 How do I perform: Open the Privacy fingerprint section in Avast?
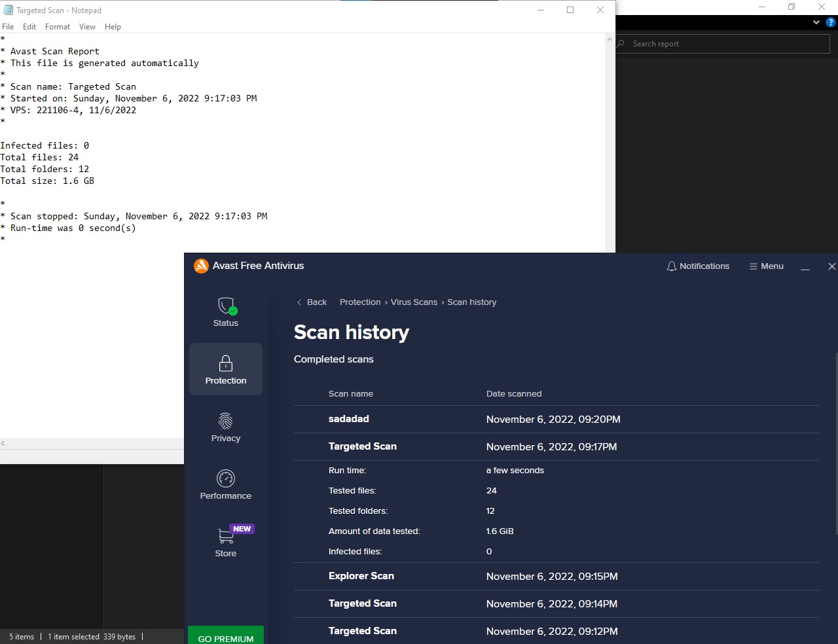[226, 427]
